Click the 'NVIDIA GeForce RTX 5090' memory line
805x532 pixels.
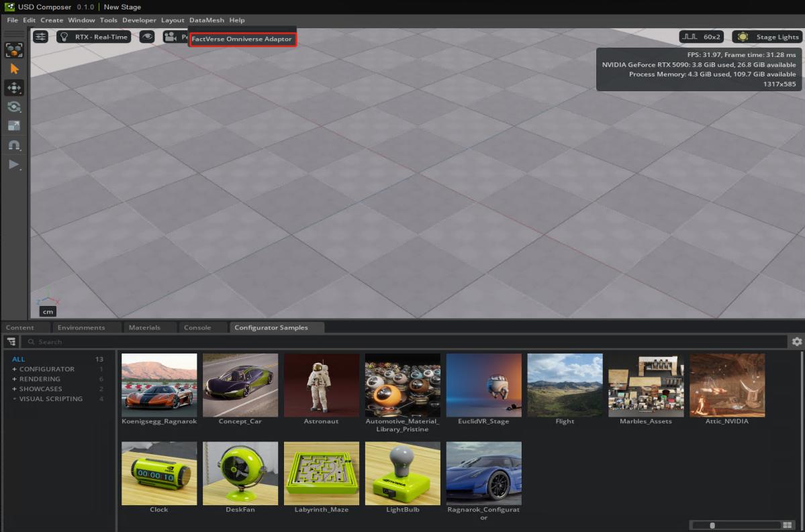click(x=699, y=64)
